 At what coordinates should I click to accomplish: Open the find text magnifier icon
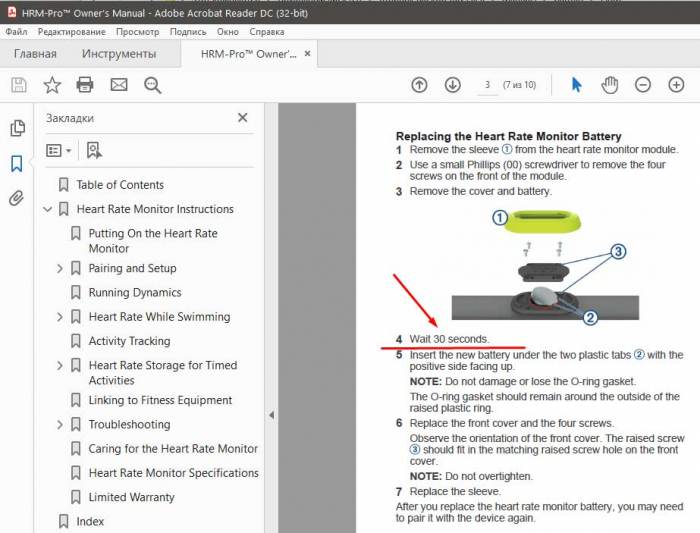click(x=152, y=85)
